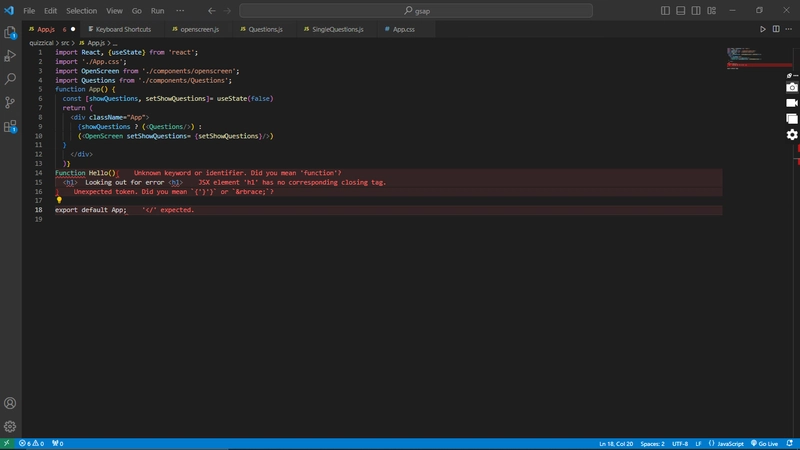800x450 pixels.
Task: Open notifications bell in status bar
Action: pyautogui.click(x=790, y=443)
